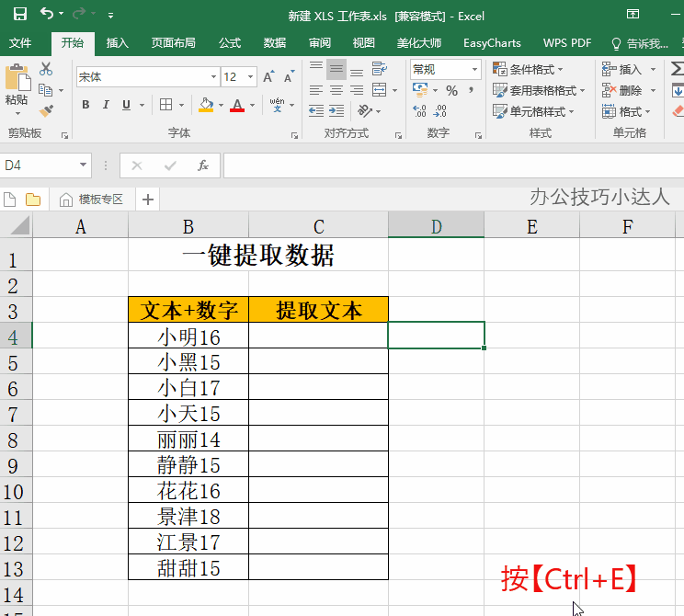Viewport: 684px width, 616px height.
Task: Switch to the 数据 ribbon tab
Action: point(275,43)
